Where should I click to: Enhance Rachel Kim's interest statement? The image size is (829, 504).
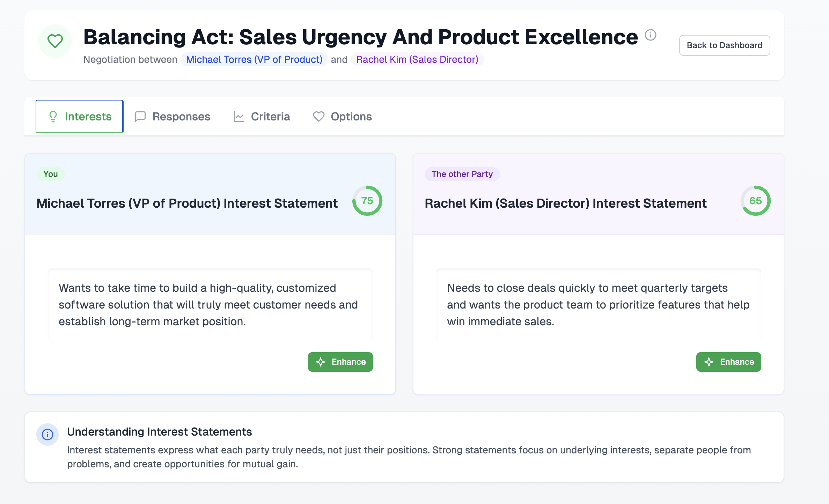click(728, 362)
